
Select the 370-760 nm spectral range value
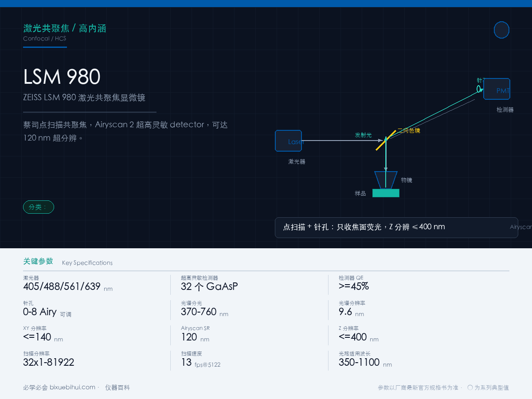[x=204, y=312]
